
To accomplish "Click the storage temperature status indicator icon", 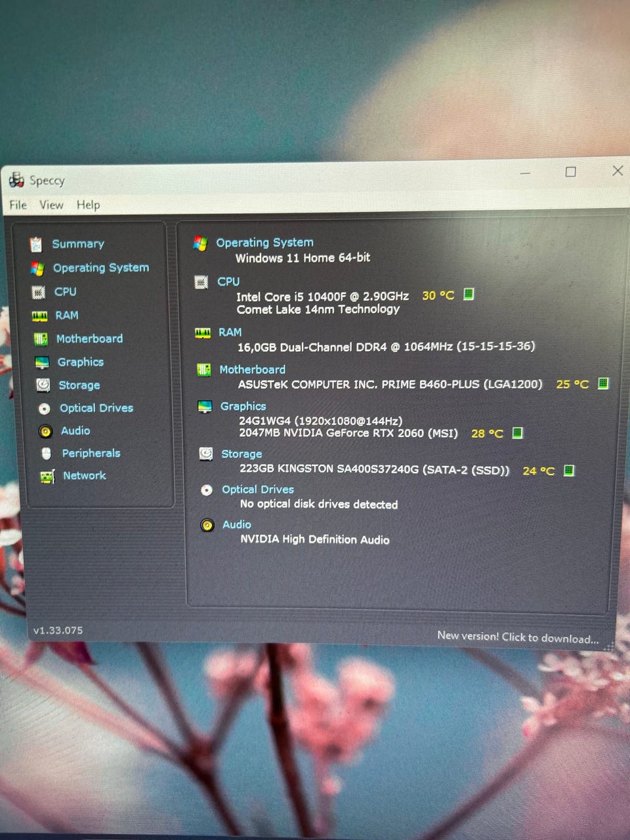I will [x=569, y=470].
